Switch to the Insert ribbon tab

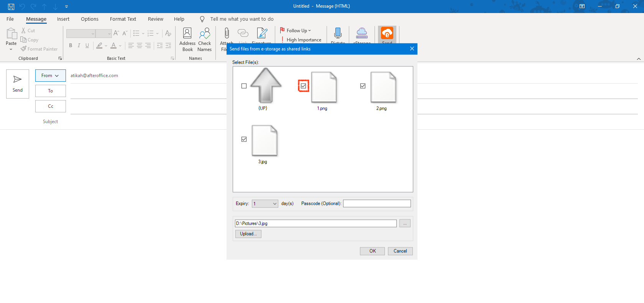point(63,19)
